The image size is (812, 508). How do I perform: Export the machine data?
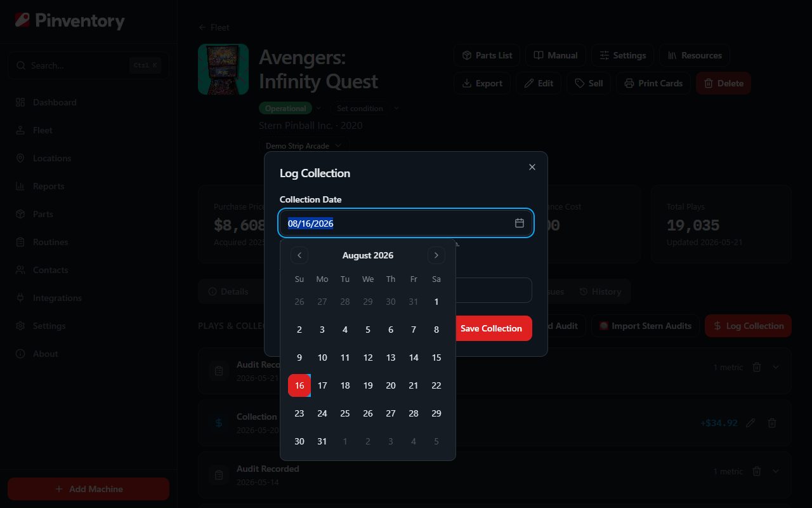point(482,83)
